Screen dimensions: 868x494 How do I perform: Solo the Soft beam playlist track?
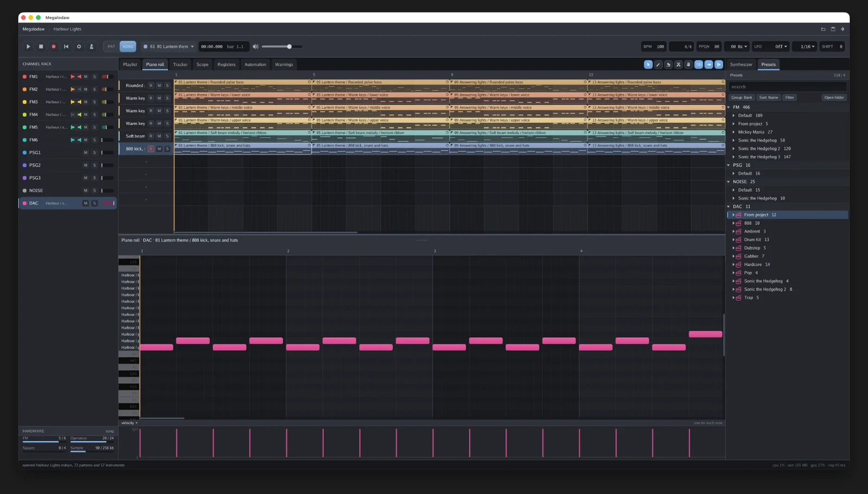point(167,136)
